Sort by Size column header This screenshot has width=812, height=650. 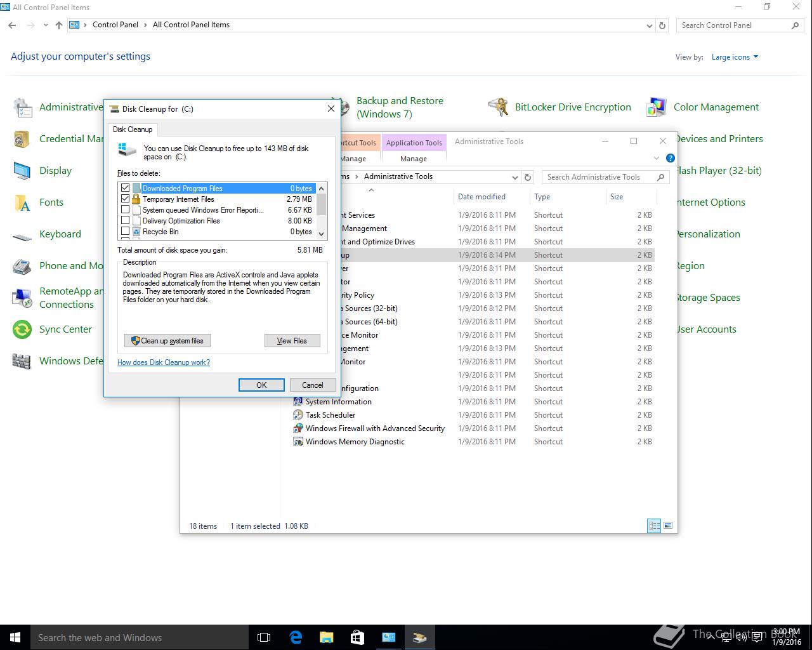[617, 197]
